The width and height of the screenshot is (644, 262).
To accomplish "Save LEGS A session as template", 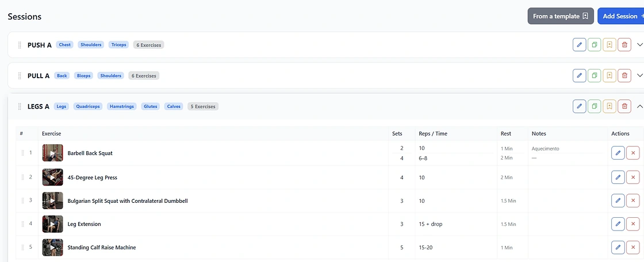I will pyautogui.click(x=609, y=106).
